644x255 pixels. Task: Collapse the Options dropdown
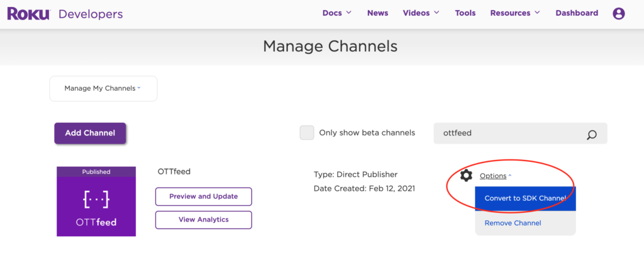(496, 176)
